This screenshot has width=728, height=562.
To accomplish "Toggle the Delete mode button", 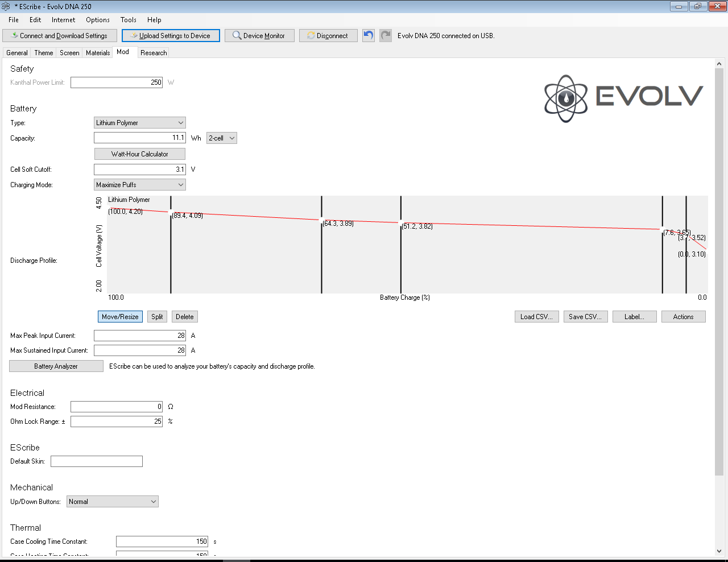I will (x=184, y=317).
